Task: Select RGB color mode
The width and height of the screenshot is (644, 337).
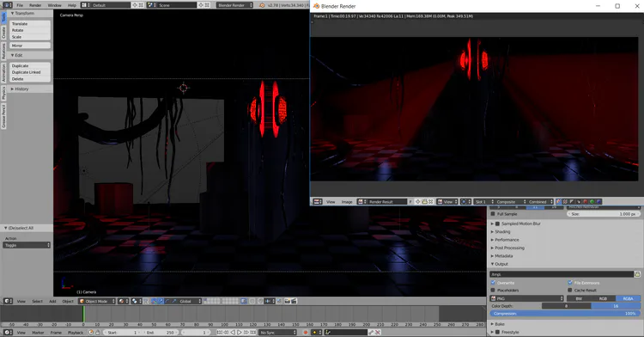Action: click(603, 298)
